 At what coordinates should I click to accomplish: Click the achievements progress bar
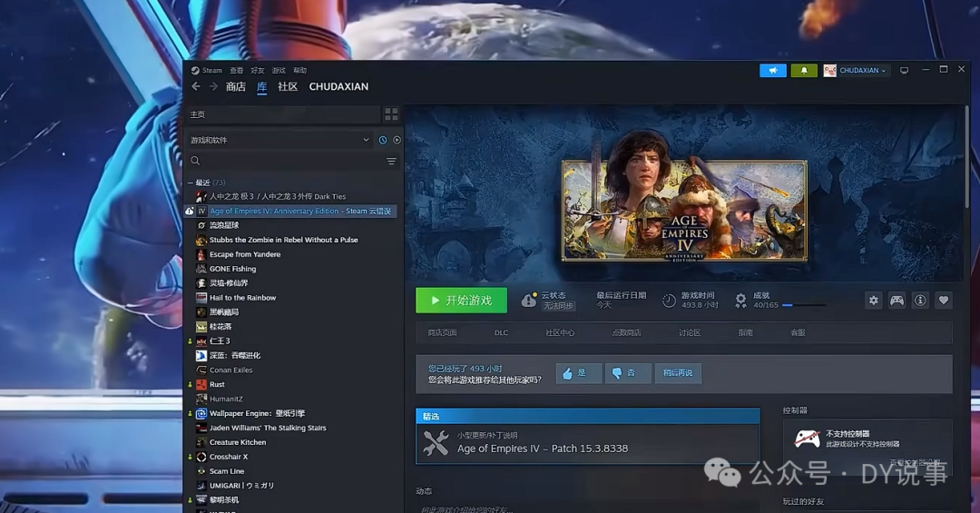804,305
